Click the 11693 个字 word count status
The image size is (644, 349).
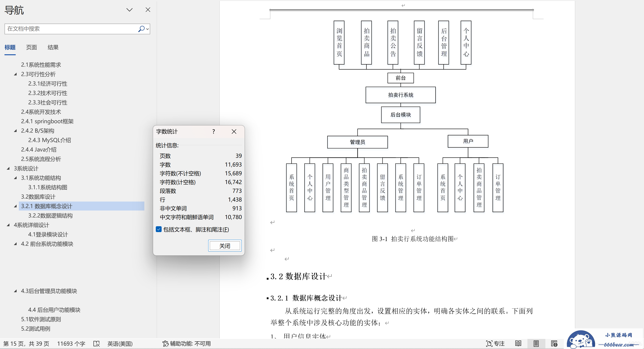[71, 344]
